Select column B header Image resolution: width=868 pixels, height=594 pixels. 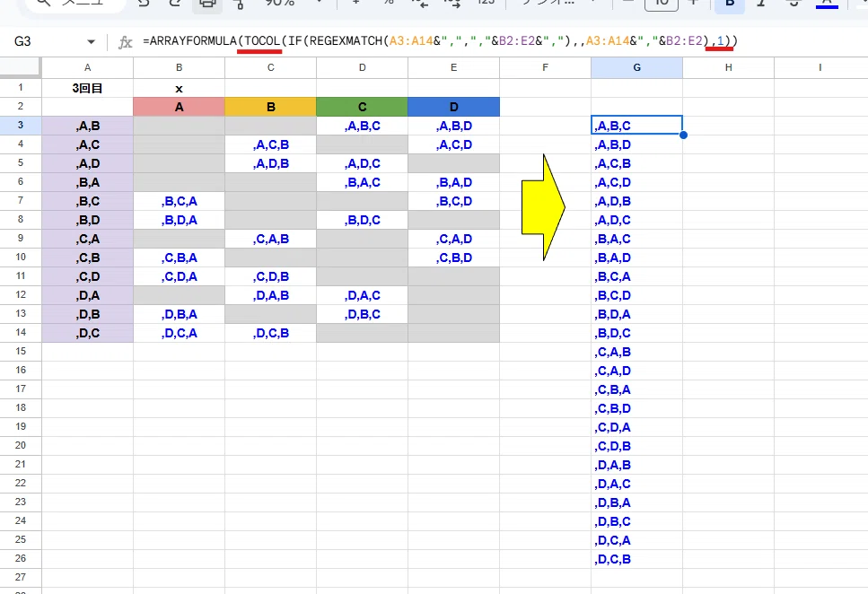click(179, 67)
